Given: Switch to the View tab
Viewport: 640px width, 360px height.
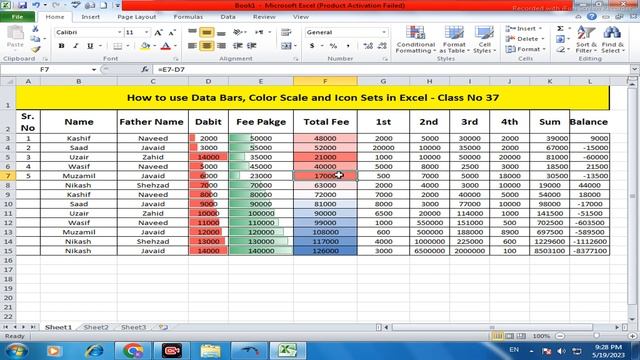Looking at the screenshot, I should coord(301,17).
